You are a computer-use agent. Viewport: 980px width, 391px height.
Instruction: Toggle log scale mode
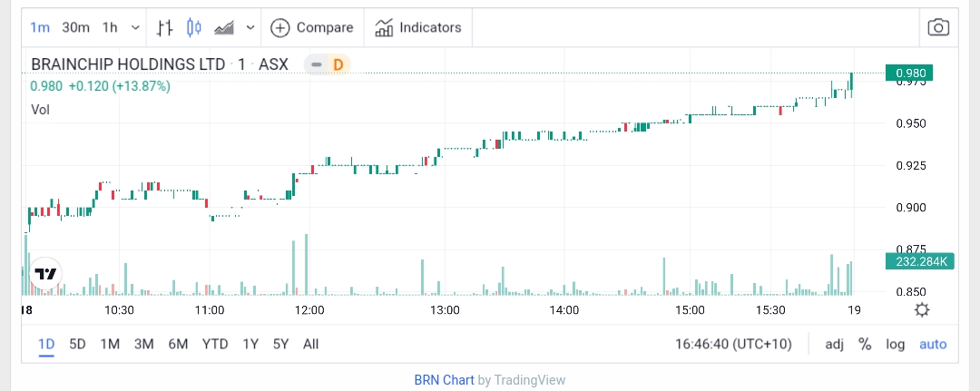click(x=895, y=344)
